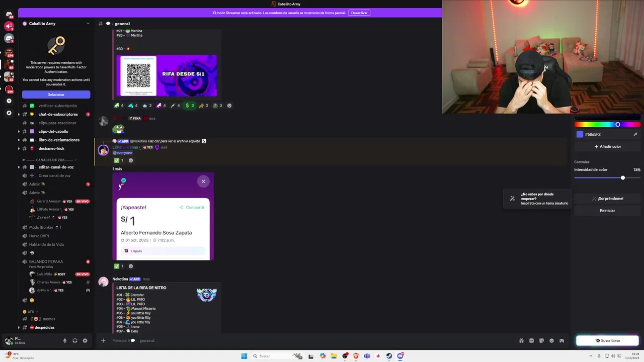
Task: Click Añadir color button
Action: coord(607,146)
